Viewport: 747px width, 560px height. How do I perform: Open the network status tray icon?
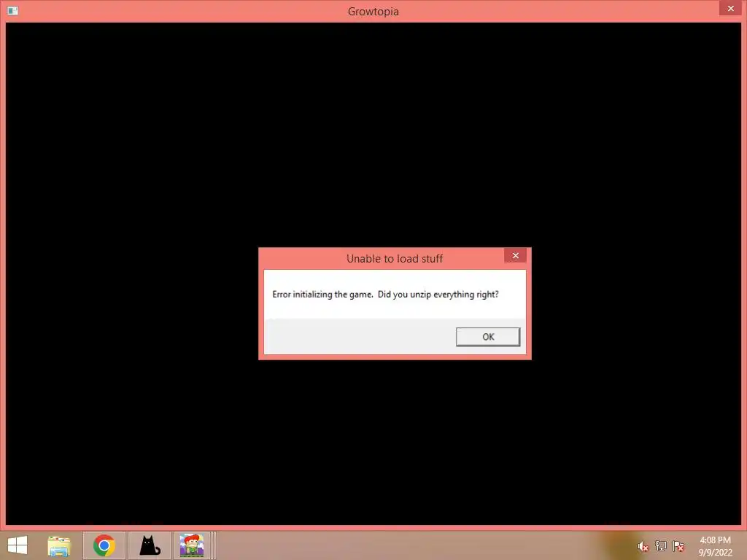click(661, 545)
